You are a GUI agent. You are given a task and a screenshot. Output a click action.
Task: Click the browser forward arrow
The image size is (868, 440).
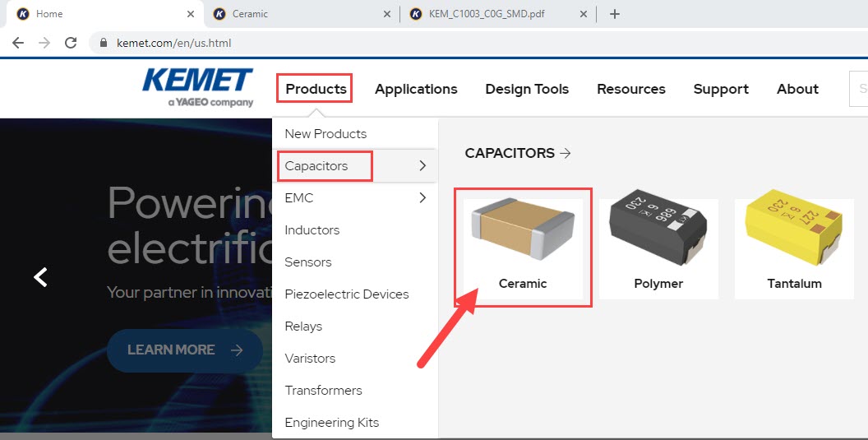coord(44,43)
